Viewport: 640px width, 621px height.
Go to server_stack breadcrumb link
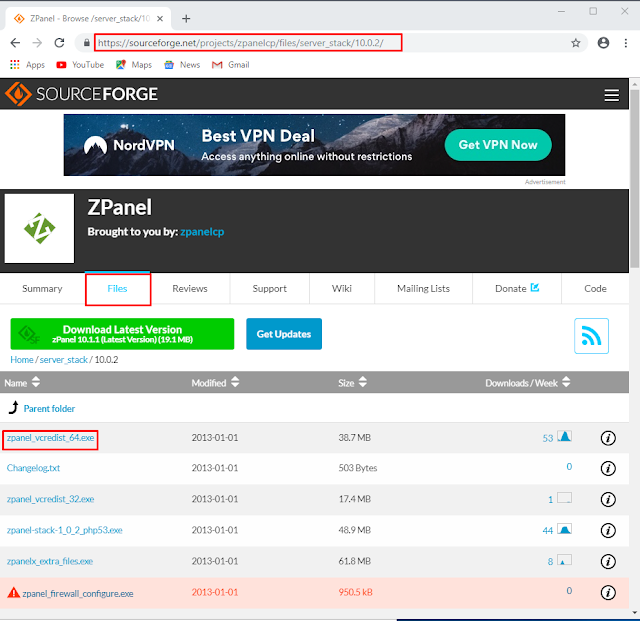[64, 360]
